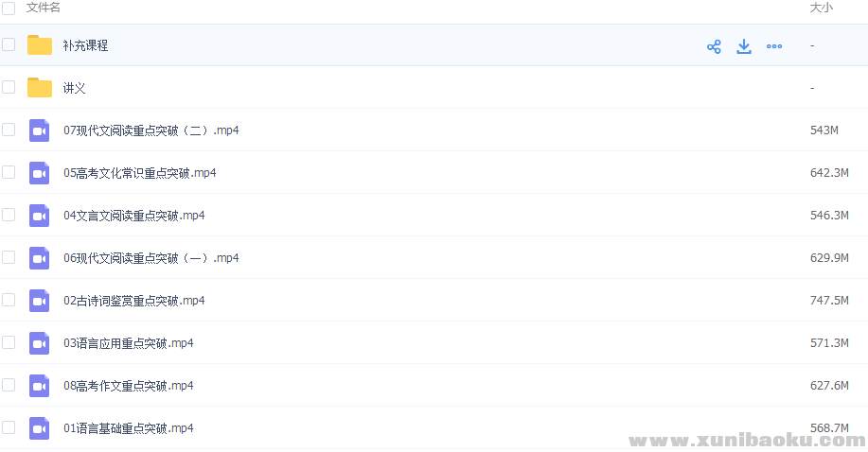Download the 补充课程 folder
Image resolution: width=868 pixels, height=452 pixels.
point(744,46)
